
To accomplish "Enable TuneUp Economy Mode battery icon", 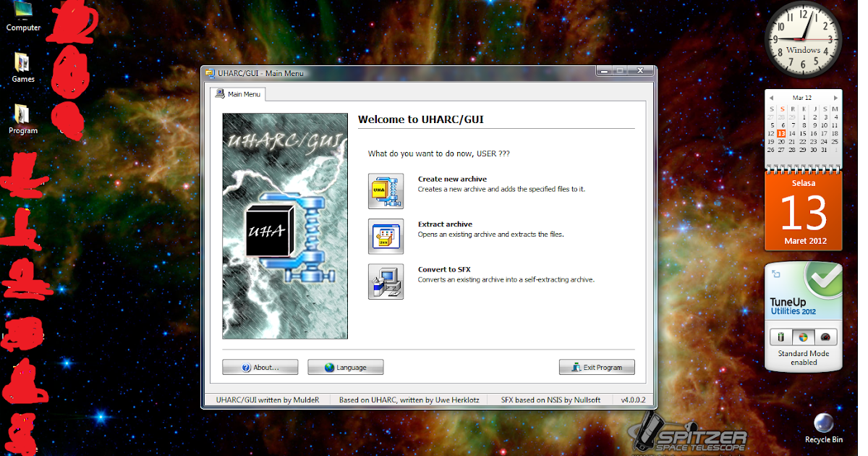I will (781, 337).
